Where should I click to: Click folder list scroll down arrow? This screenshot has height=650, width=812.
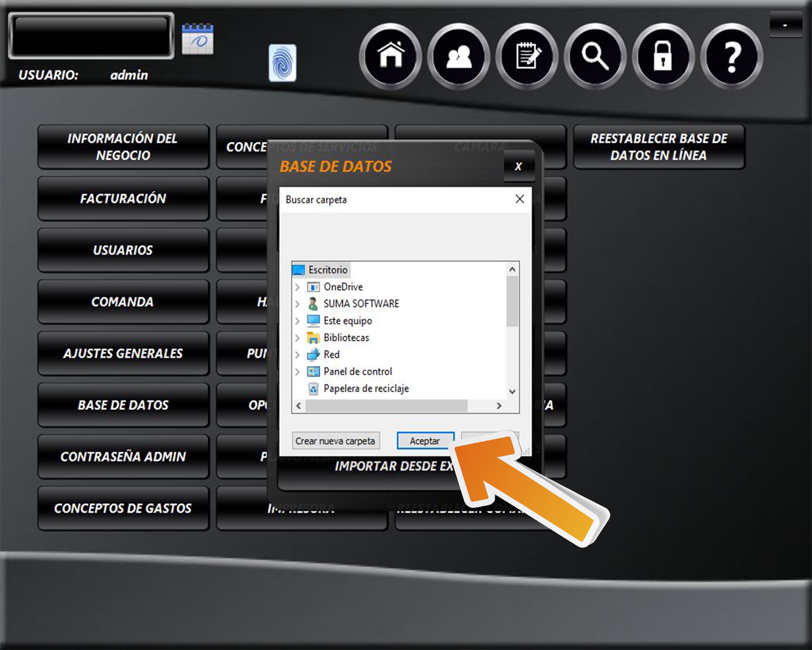click(x=512, y=392)
